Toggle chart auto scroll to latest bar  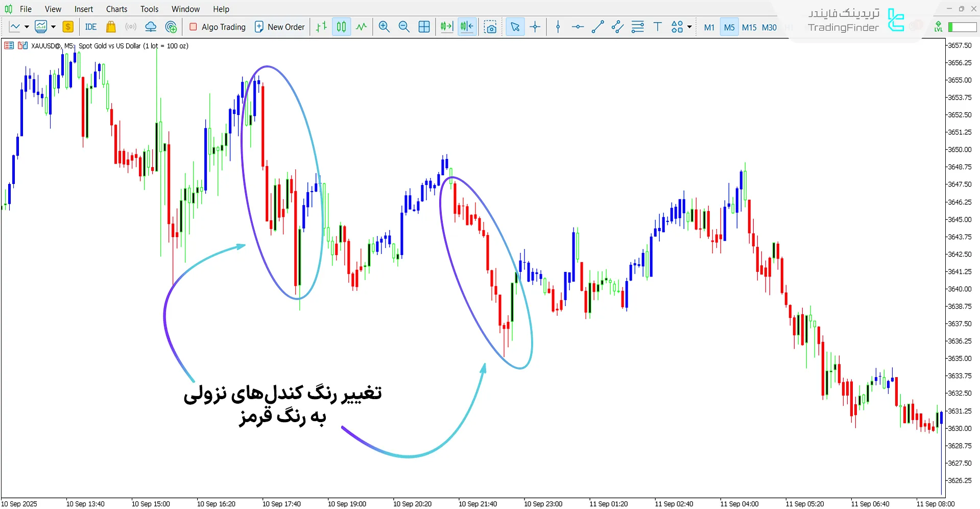point(447,27)
